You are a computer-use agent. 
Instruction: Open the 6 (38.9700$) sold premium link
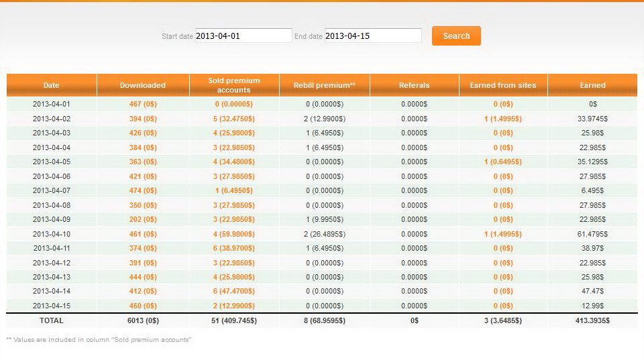click(x=234, y=248)
